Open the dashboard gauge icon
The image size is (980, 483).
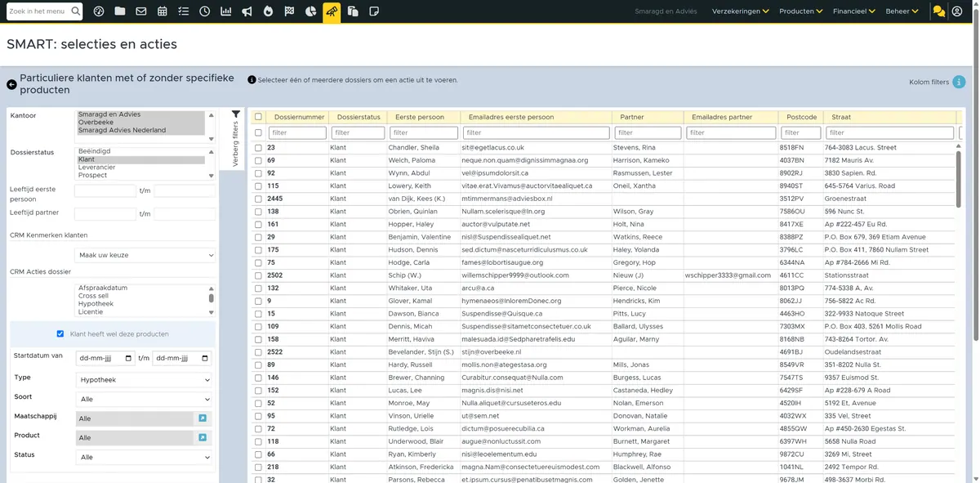pyautogui.click(x=99, y=11)
